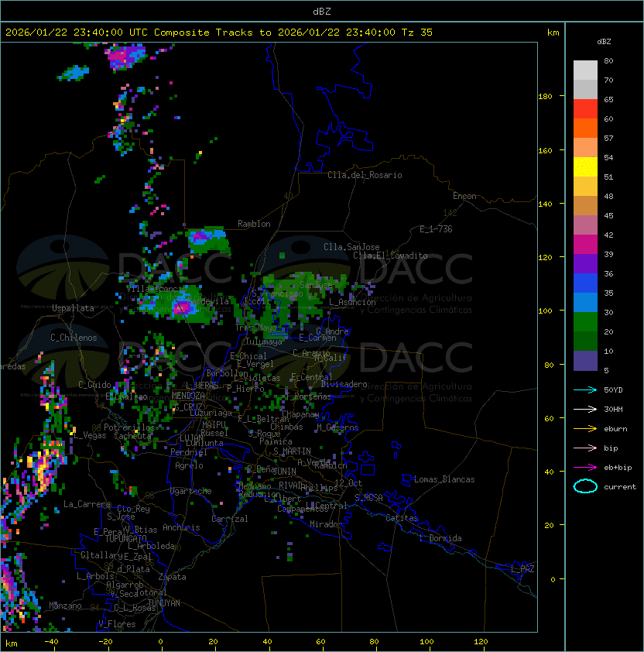Image resolution: width=644 pixels, height=652 pixels.
Task: Pick the magenta 39–42 dBZ swatch
Action: pyautogui.click(x=585, y=244)
